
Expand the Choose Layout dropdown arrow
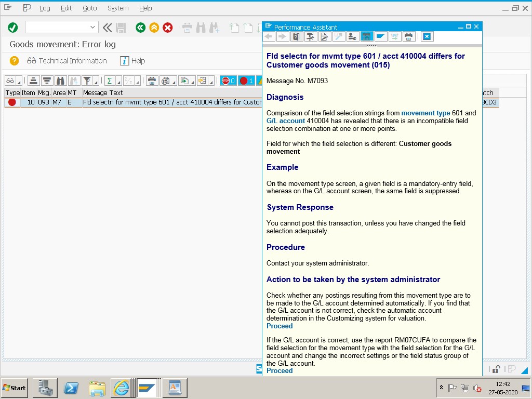pyautogui.click(x=211, y=82)
